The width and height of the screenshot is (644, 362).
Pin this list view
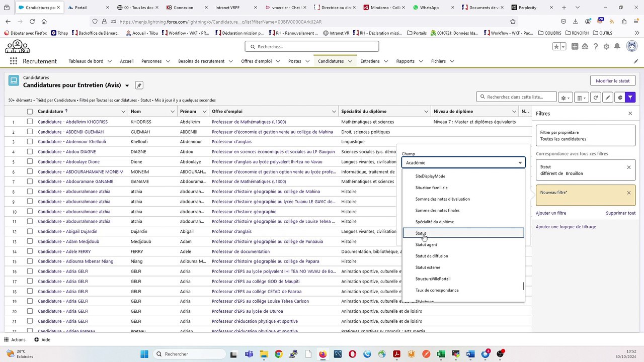(x=139, y=85)
